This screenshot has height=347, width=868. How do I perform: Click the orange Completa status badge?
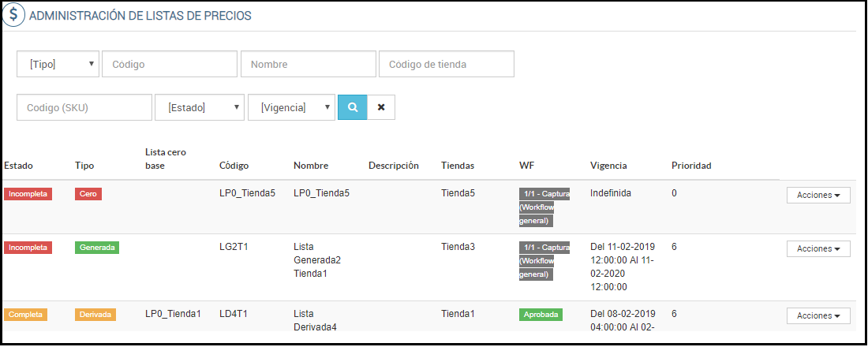point(26,315)
